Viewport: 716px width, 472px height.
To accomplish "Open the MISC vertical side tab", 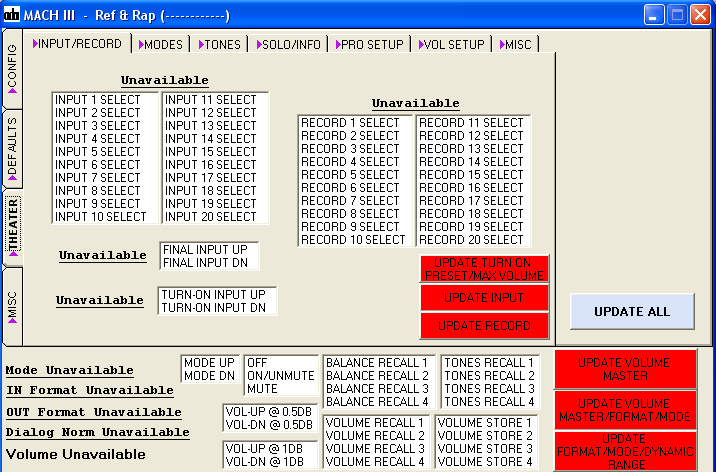I will point(12,307).
